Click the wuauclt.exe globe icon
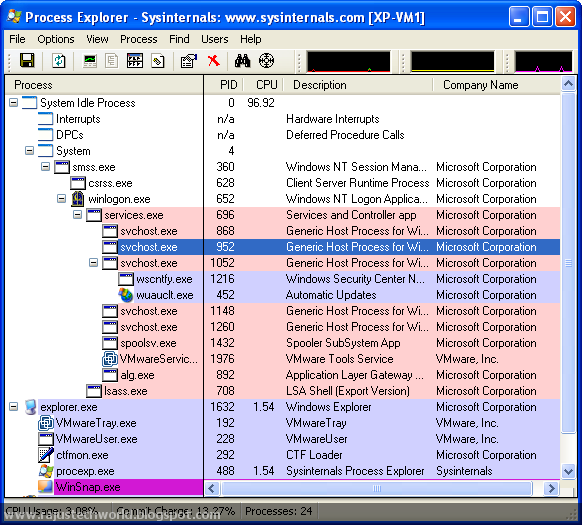 coord(125,295)
